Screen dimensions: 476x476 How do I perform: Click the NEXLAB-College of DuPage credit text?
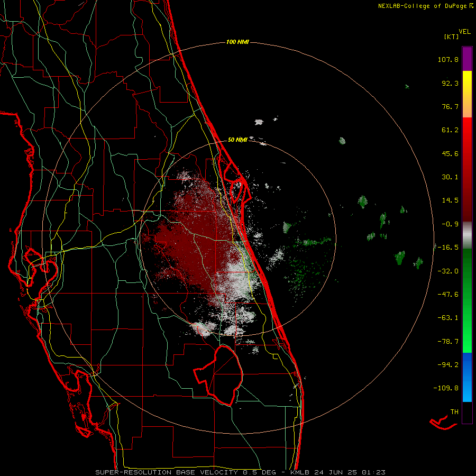click(422, 6)
